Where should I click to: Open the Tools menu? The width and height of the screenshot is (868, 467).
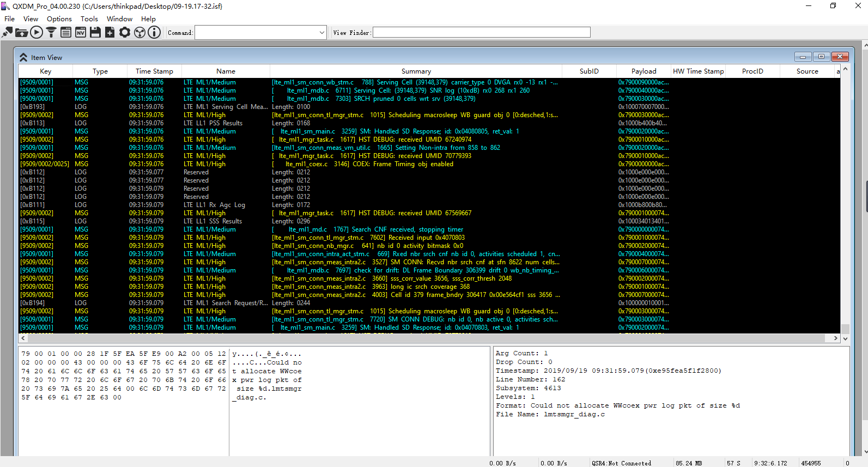[x=89, y=19]
